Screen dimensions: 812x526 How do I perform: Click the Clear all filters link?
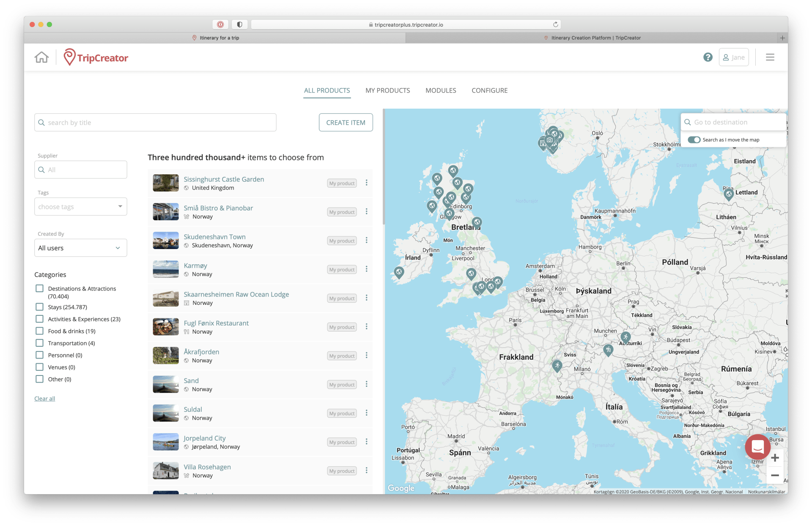click(44, 398)
